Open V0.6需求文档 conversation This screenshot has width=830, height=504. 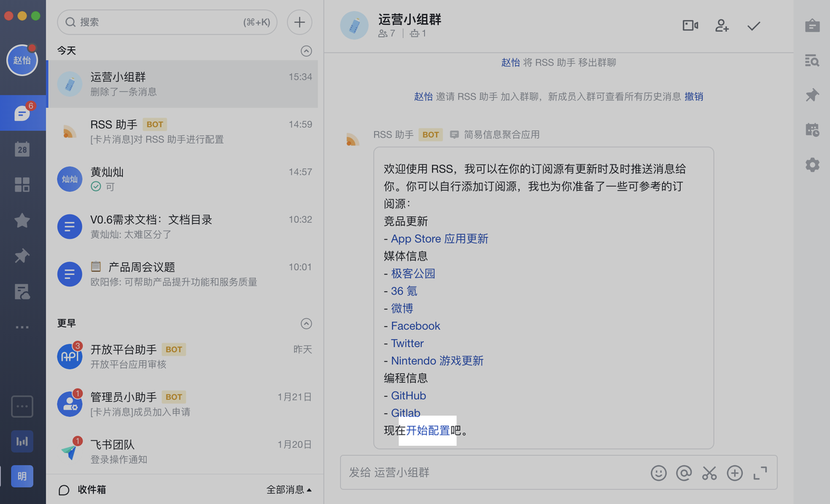[182, 226]
